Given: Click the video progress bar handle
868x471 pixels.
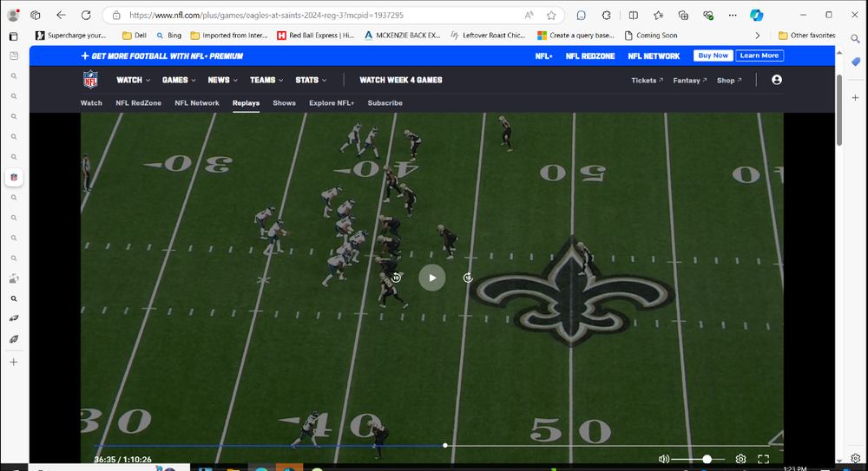Looking at the screenshot, I should 445,445.
